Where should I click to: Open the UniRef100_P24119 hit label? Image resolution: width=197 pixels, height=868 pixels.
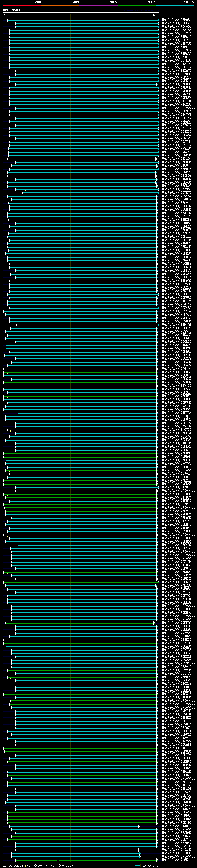[176, 304]
